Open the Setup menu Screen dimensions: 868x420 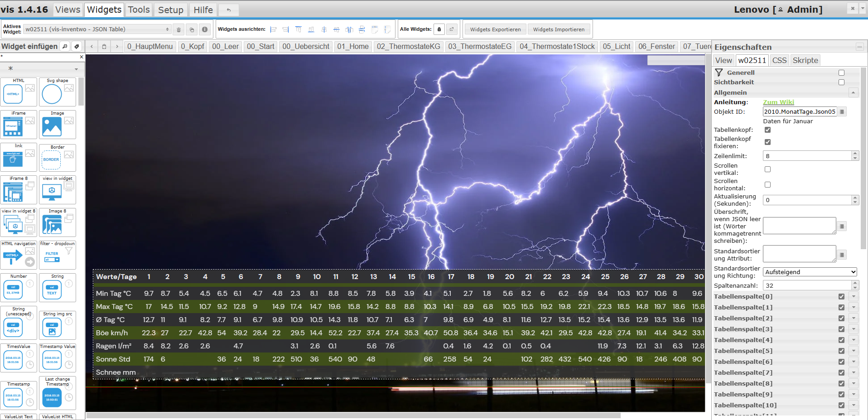pos(170,10)
